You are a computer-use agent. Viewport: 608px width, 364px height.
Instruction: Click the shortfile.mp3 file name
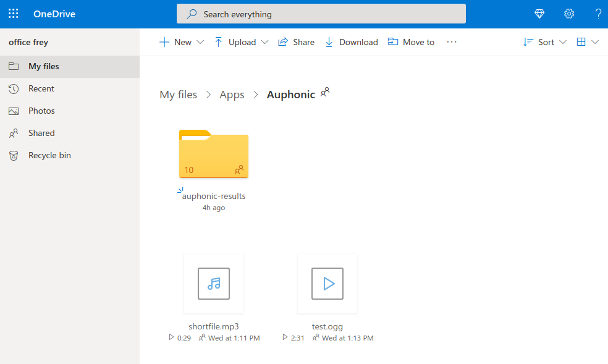tap(214, 326)
